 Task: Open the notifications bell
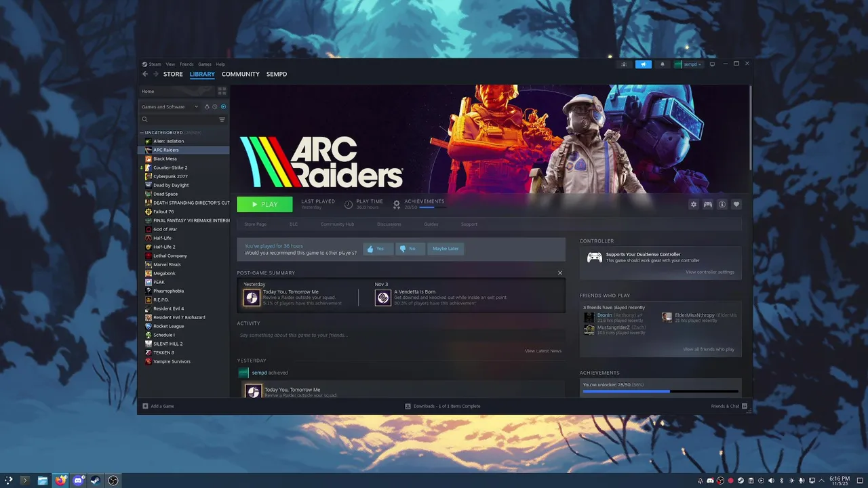(x=663, y=64)
